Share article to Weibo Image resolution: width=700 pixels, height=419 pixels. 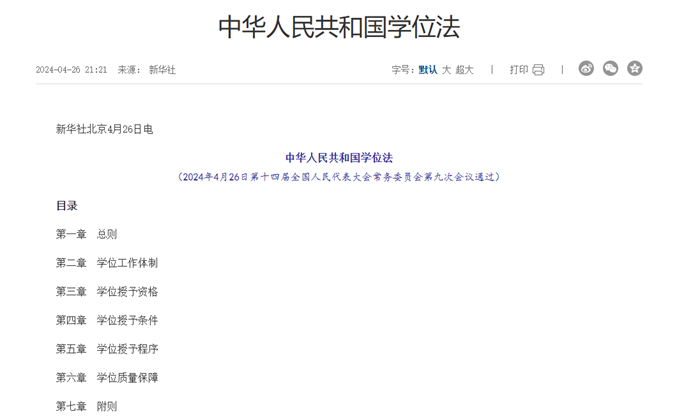click(586, 69)
